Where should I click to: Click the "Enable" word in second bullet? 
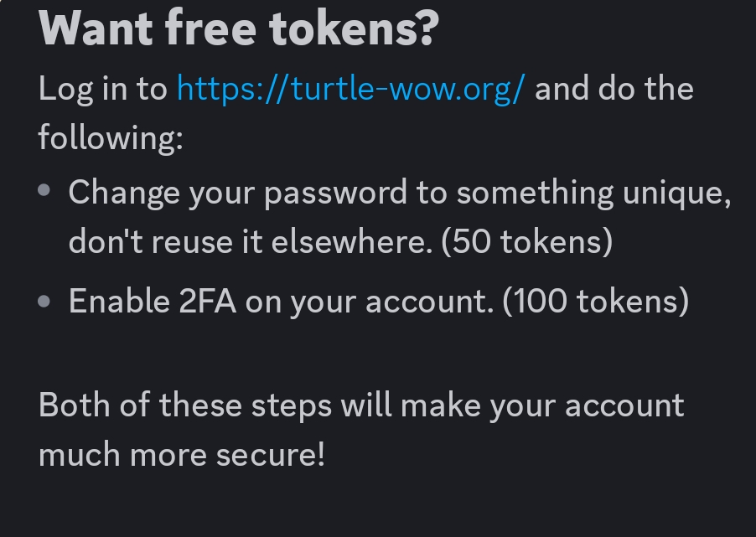tap(119, 302)
